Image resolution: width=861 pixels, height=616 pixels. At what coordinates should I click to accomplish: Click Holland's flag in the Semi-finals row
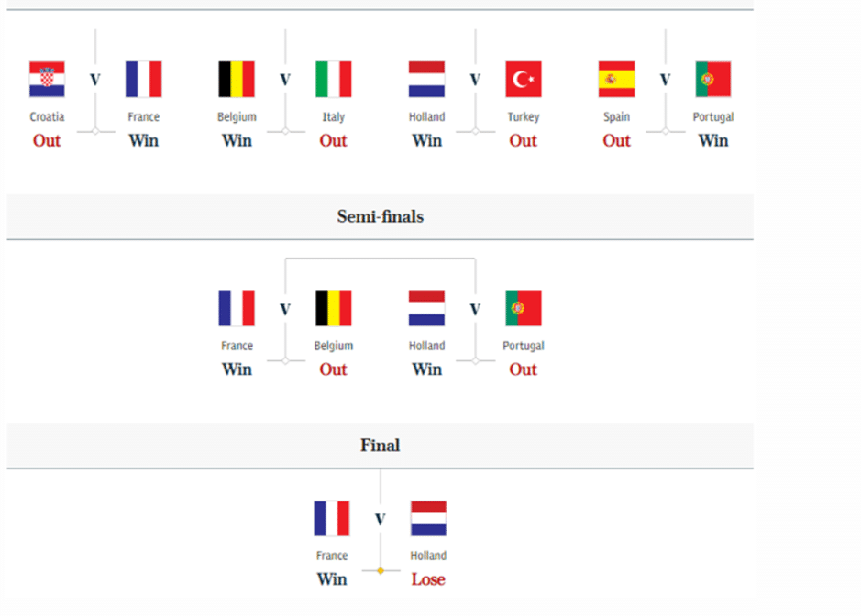click(x=426, y=308)
